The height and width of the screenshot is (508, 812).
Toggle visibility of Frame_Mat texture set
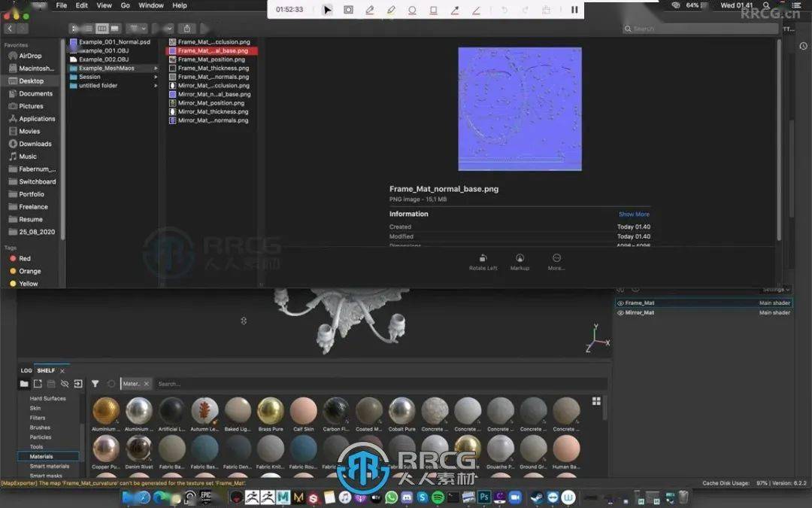(x=620, y=303)
